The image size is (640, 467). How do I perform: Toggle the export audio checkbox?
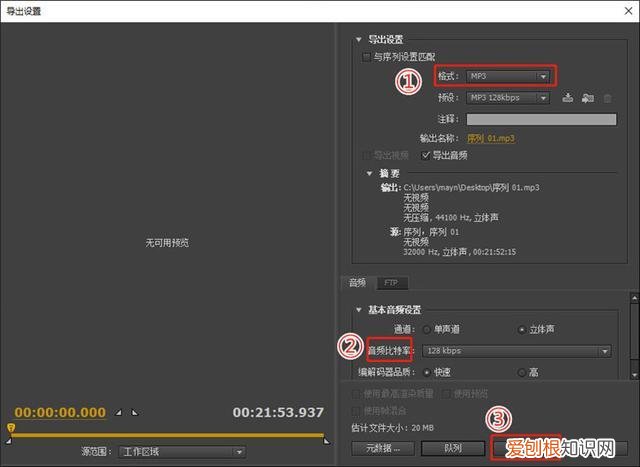426,155
